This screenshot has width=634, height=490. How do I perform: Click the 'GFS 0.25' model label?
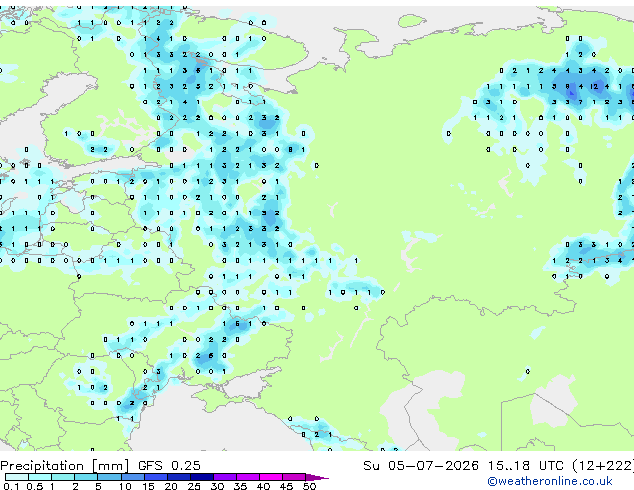point(169,466)
